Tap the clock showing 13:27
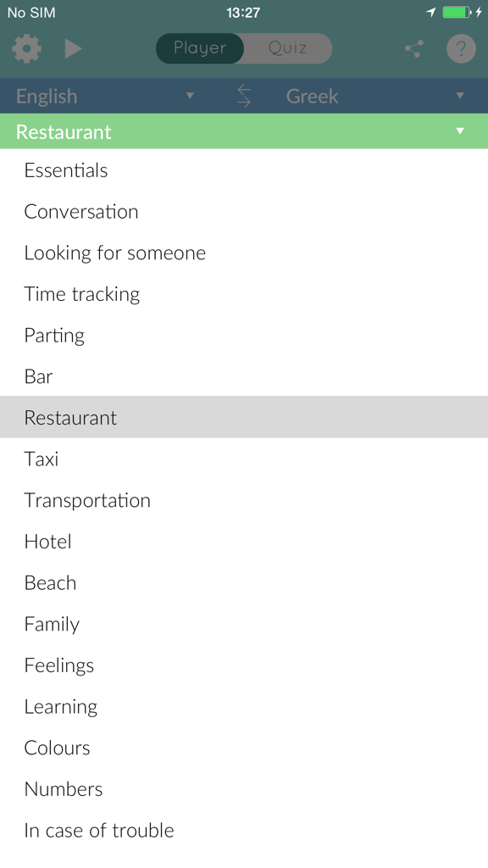 tap(244, 12)
